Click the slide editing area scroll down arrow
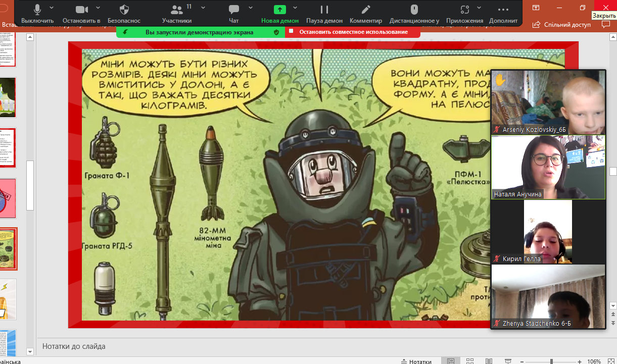Screen dimensions: 617x364 click(613, 305)
